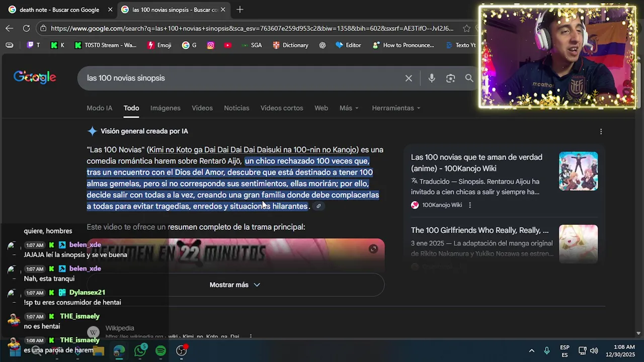The width and height of the screenshot is (644, 362).
Task: Switch to 'Videos' tab
Action: (202, 108)
